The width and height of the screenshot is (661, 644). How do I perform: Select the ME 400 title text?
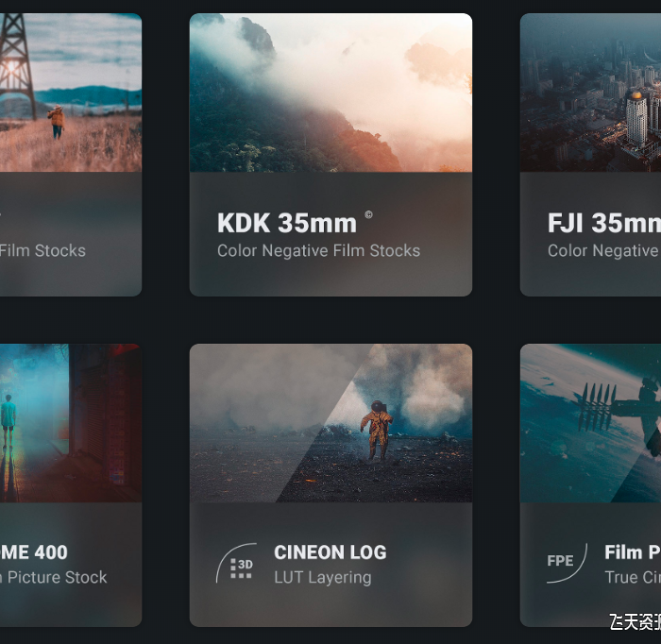(x=34, y=552)
